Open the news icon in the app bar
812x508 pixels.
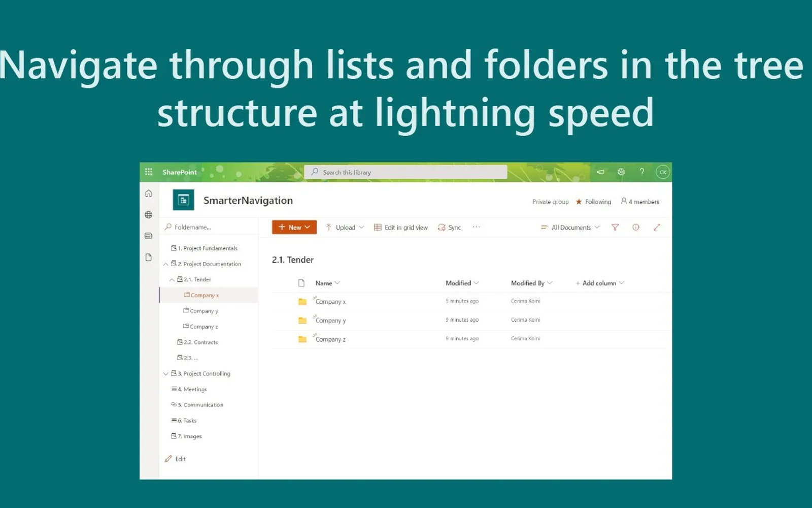click(149, 236)
